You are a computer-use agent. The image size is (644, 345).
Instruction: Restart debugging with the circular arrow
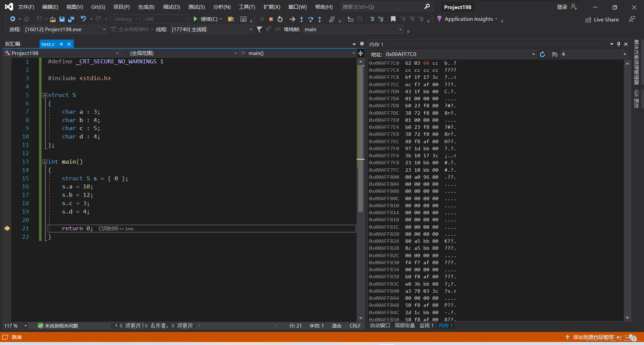tap(280, 19)
